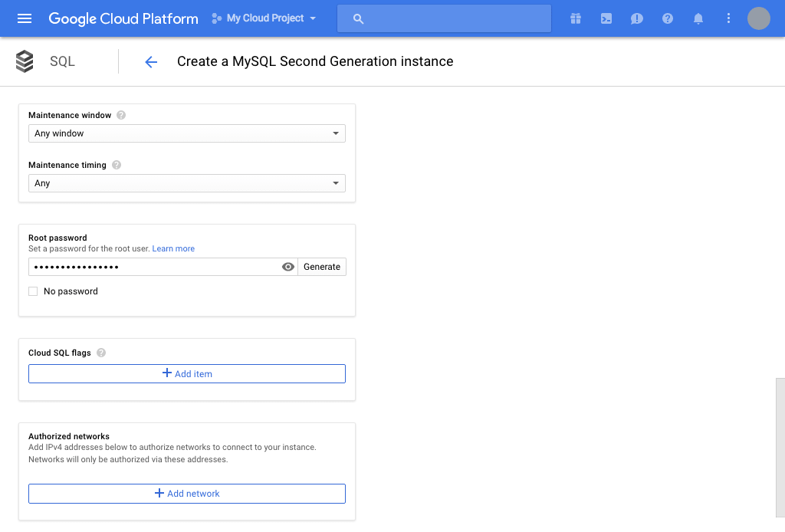Add item to Cloud SQL flags
785x532 pixels.
click(x=187, y=374)
